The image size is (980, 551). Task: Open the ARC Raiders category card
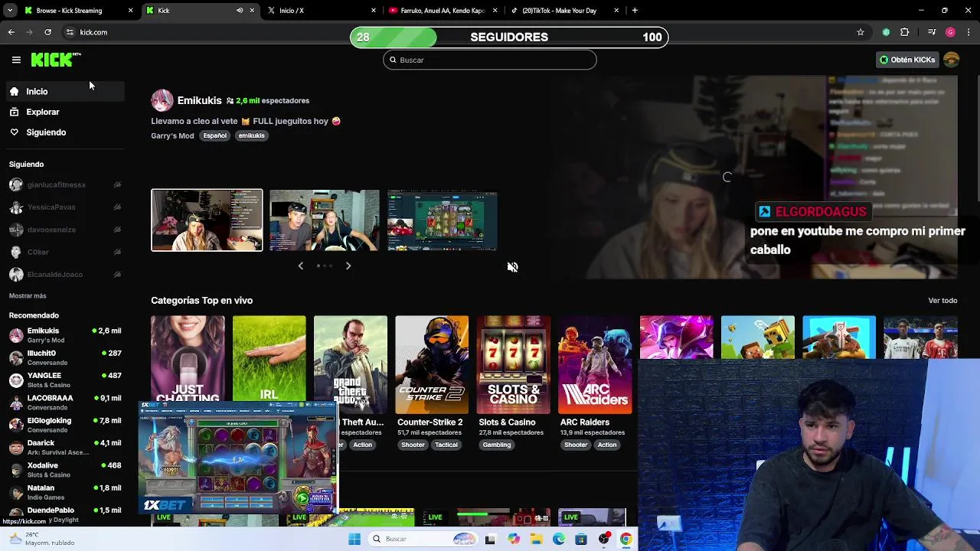pos(595,364)
